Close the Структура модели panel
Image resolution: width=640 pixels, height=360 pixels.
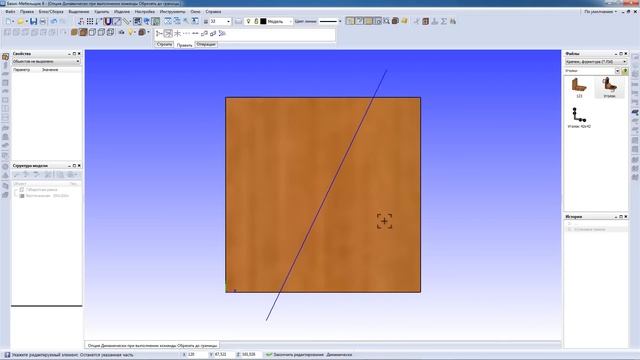79,166
